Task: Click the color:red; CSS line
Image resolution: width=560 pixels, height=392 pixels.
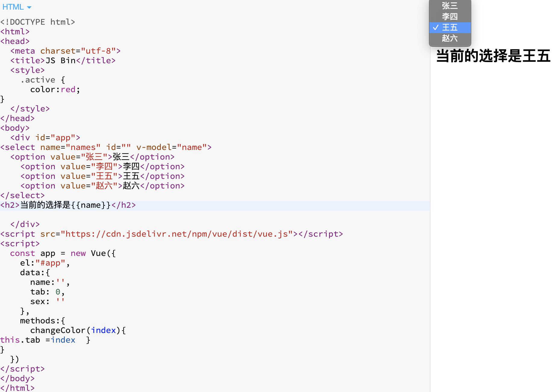Action: tap(55, 89)
